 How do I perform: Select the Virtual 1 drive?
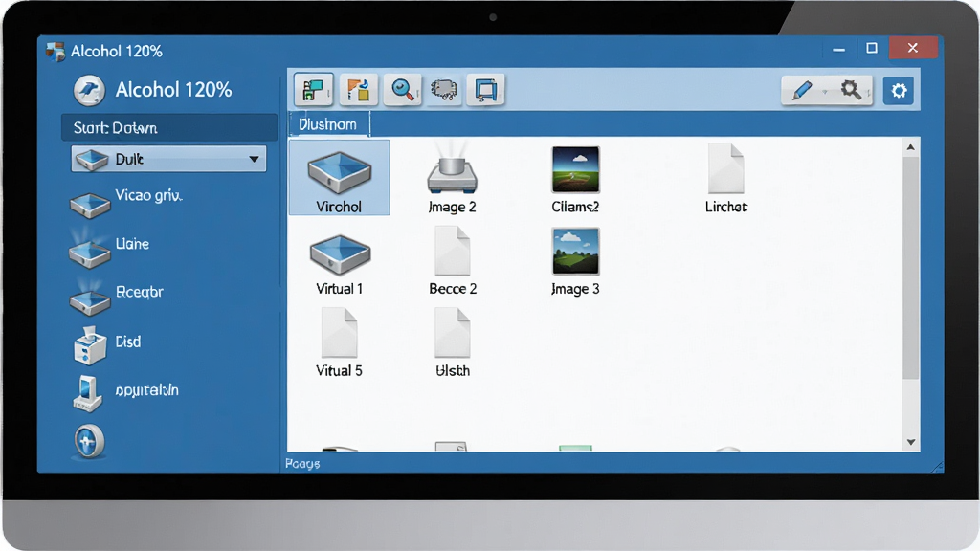coord(340,264)
